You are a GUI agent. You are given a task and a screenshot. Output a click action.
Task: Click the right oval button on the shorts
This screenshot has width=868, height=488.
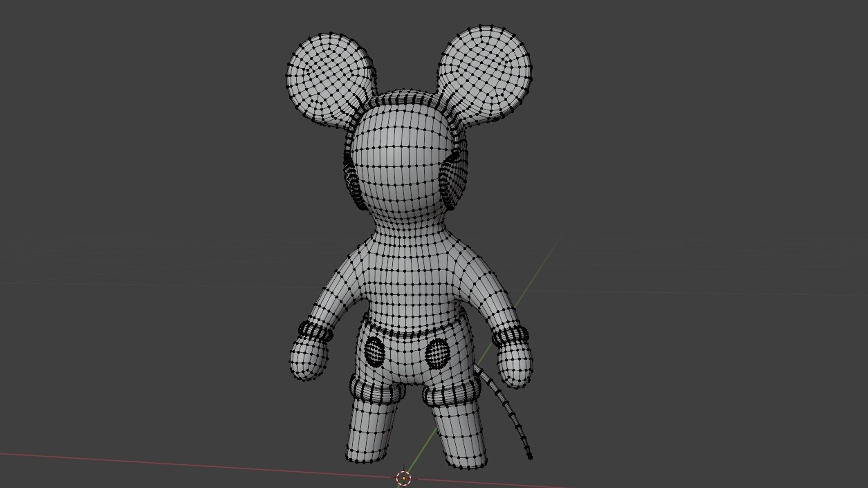(438, 354)
